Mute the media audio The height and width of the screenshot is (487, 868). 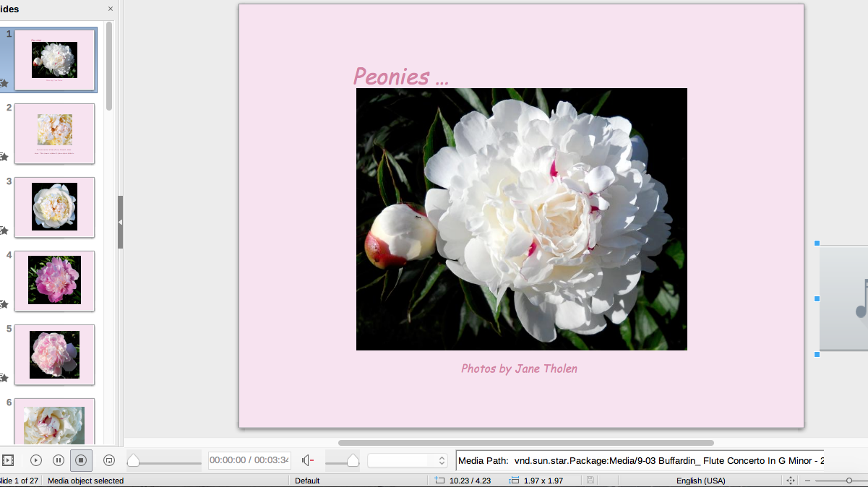[x=308, y=460]
